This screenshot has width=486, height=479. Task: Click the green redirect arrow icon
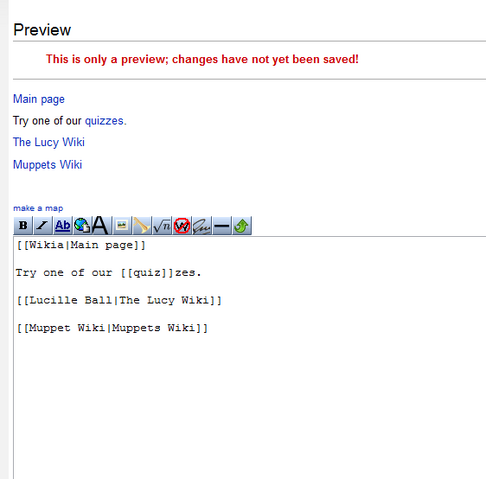(242, 226)
